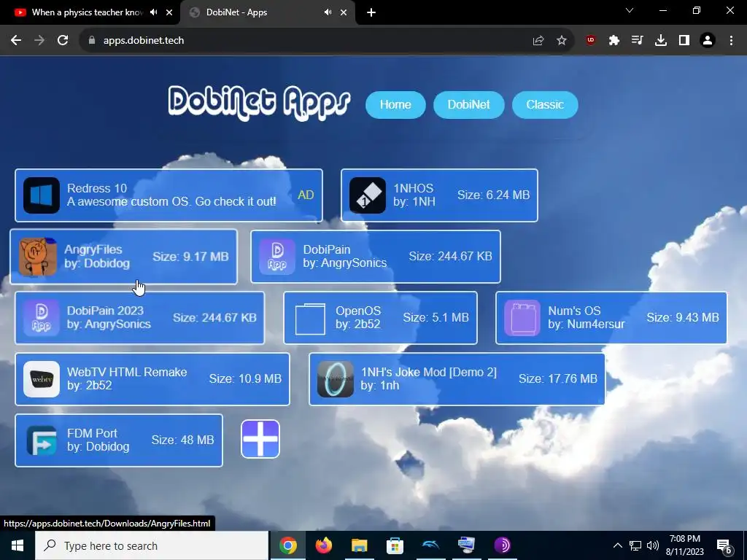The image size is (747, 560).
Task: Open Google Chrome from the taskbar
Action: tap(287, 545)
